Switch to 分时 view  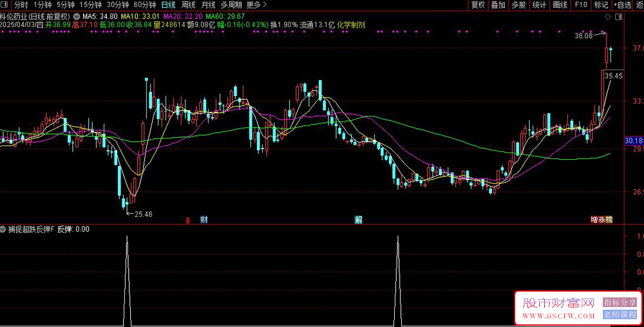tap(21, 5)
